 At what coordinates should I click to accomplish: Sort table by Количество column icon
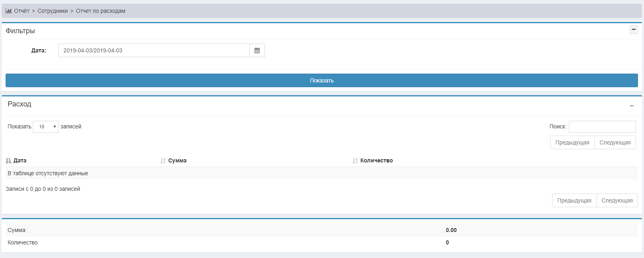tap(355, 161)
